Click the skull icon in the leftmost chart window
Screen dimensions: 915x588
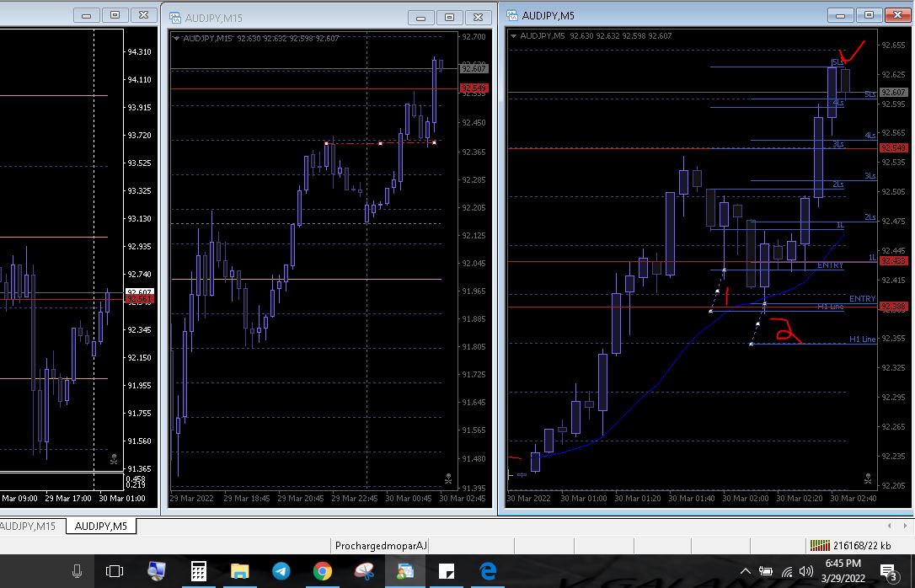pyautogui.click(x=114, y=460)
